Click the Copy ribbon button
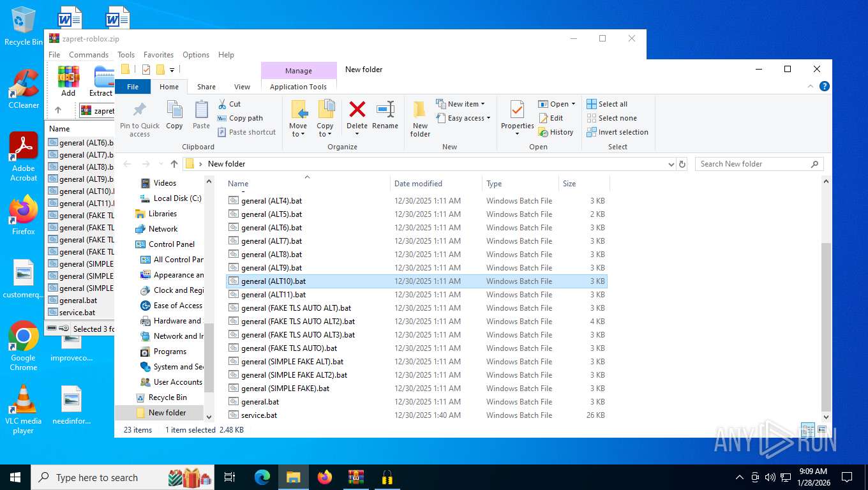Screen dimensions: 868x490 click(x=174, y=115)
